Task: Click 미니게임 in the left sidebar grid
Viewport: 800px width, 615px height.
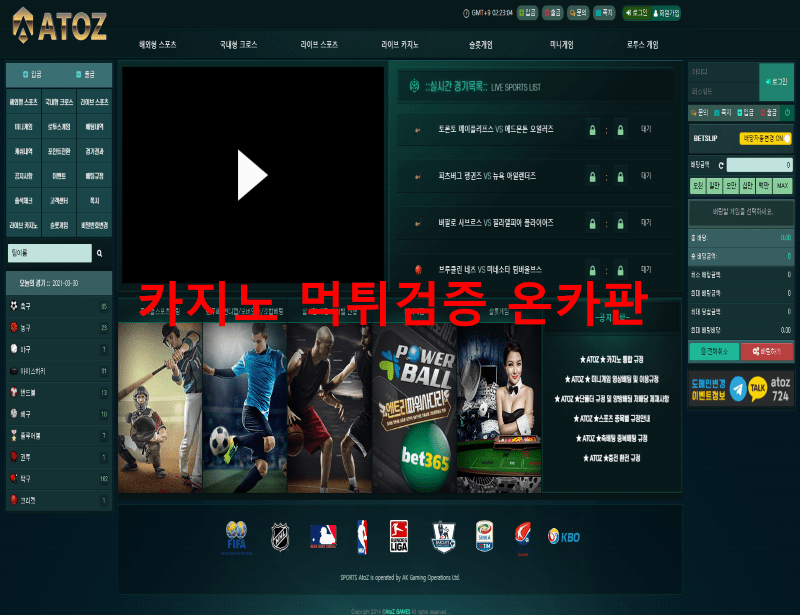Action: (x=23, y=127)
